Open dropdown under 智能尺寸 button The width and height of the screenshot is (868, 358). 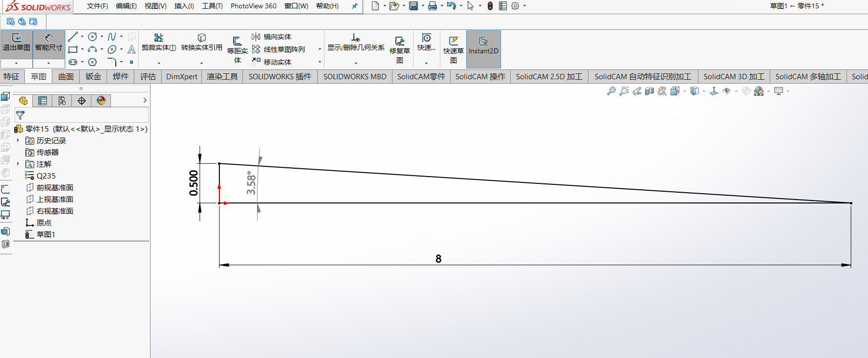tap(49, 63)
